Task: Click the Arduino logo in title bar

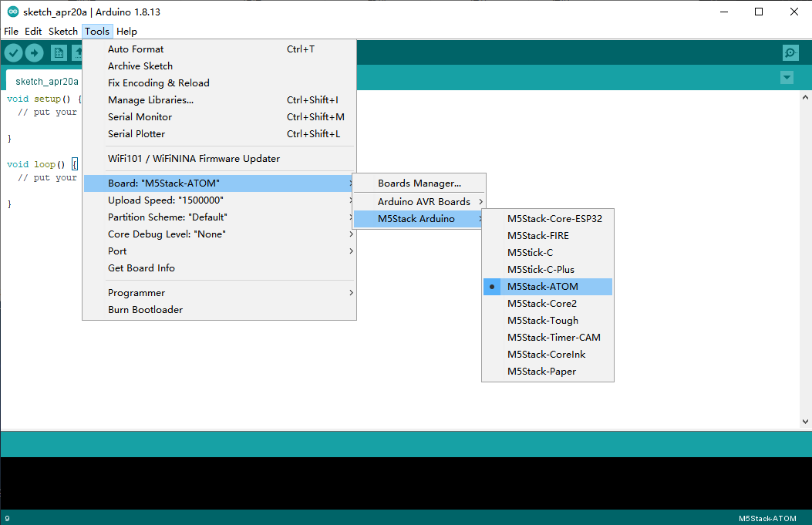Action: 13,12
